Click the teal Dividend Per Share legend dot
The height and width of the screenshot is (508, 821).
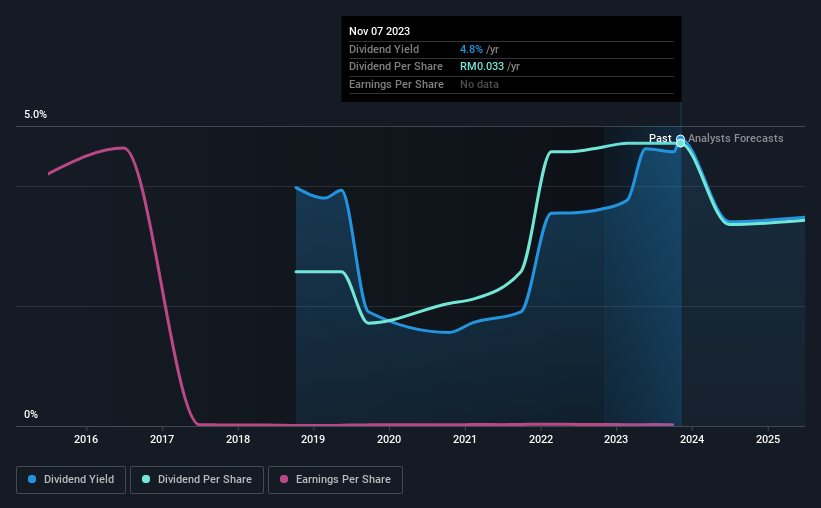tap(146, 479)
